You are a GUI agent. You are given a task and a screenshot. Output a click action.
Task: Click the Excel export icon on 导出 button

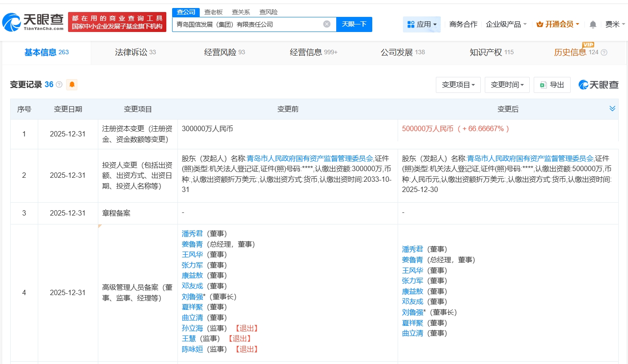click(x=544, y=84)
